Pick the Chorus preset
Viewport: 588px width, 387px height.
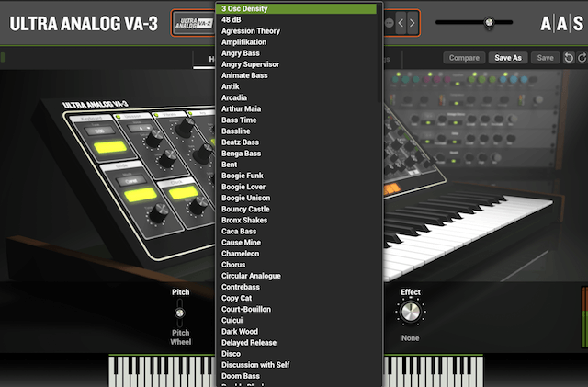(296, 265)
